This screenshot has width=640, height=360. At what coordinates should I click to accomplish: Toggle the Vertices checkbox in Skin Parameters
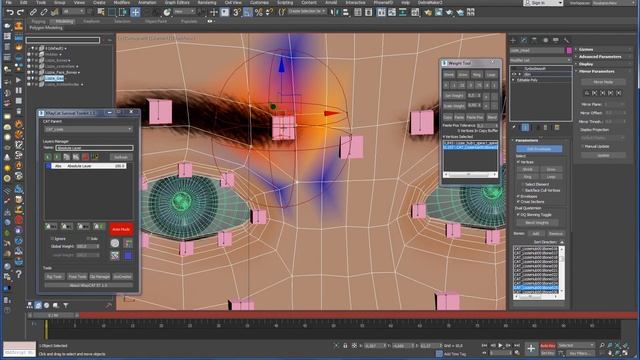click(x=518, y=162)
